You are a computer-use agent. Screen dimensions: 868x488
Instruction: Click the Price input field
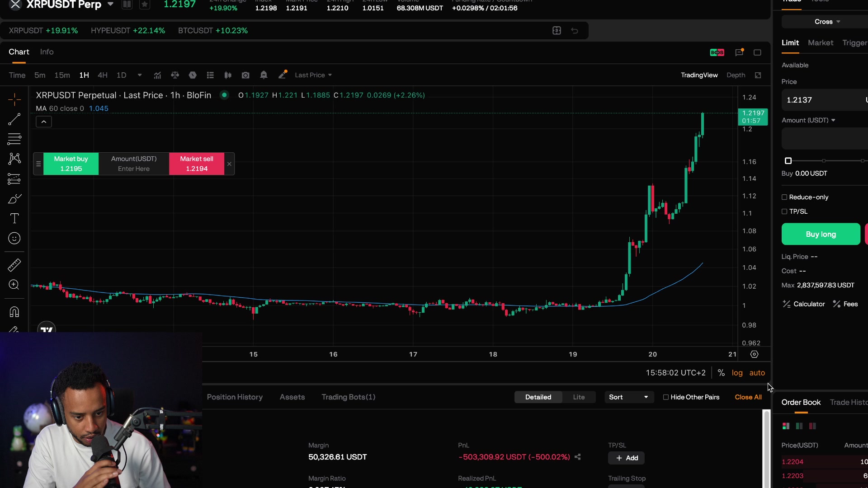click(825, 100)
